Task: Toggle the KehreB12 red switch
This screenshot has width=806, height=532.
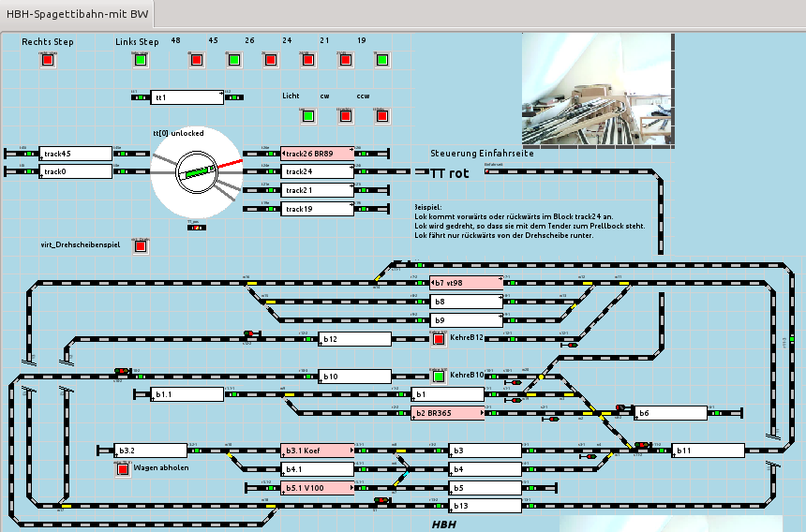Action: pos(438,339)
